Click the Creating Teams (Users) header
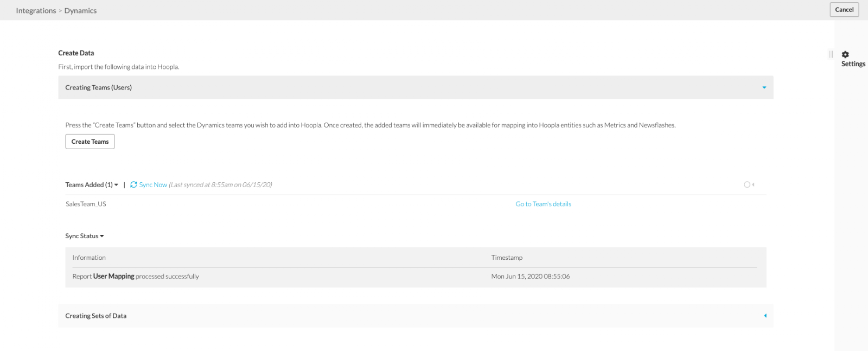The image size is (868, 351). (x=416, y=87)
